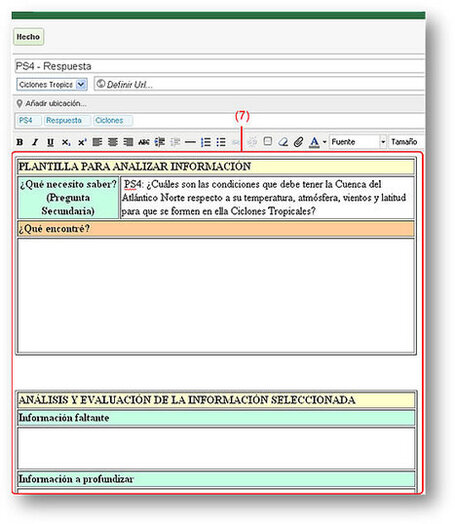Viewport: 455px width, 524px height.
Task: Select the PS4 tag
Action: tap(29, 121)
